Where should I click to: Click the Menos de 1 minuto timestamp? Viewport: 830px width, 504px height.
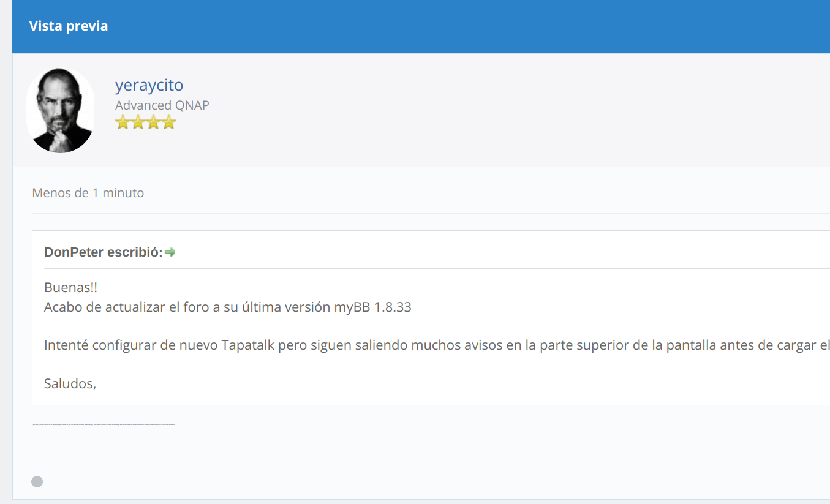point(88,193)
